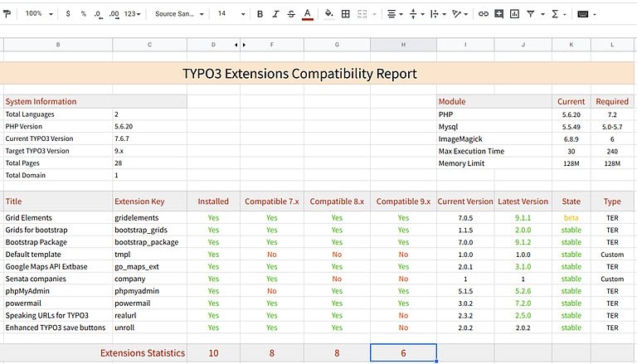Open the font size 14 dropdown

tap(231, 14)
